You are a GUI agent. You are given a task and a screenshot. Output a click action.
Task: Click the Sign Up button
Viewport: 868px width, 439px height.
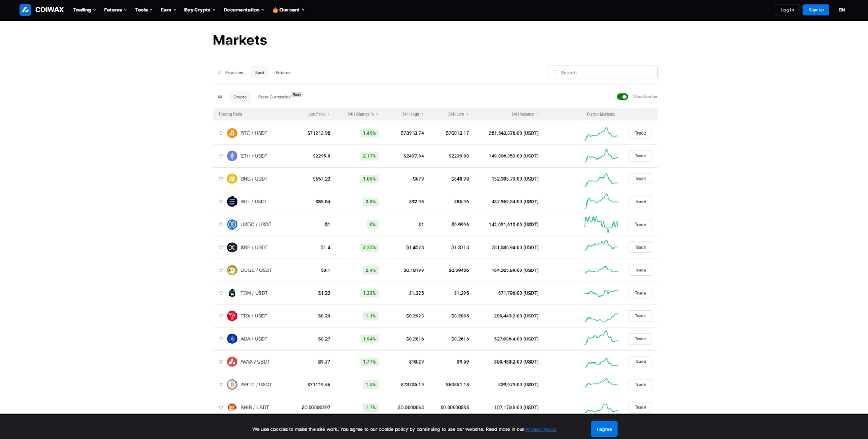point(816,10)
